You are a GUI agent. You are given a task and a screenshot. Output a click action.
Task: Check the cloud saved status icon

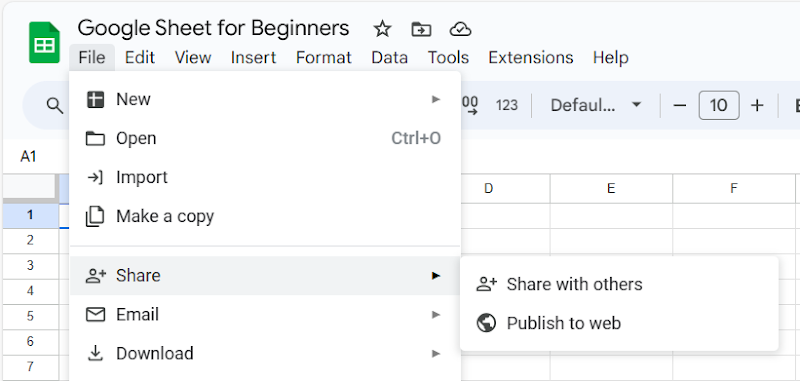tap(460, 30)
